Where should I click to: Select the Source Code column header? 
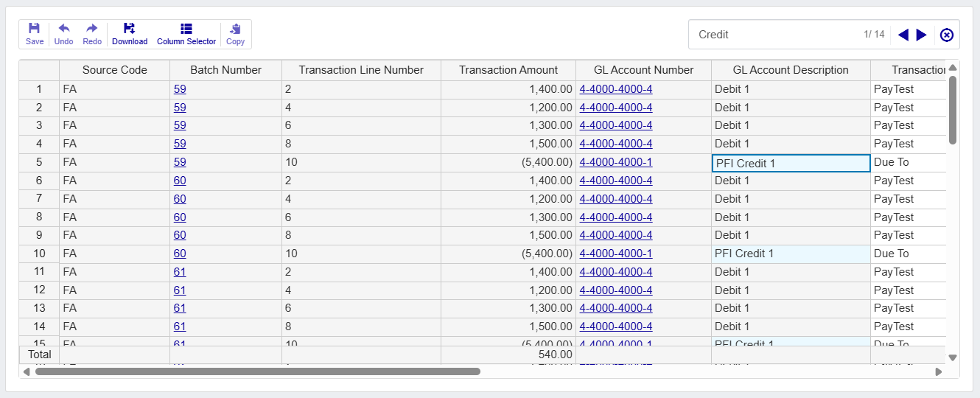click(x=114, y=70)
